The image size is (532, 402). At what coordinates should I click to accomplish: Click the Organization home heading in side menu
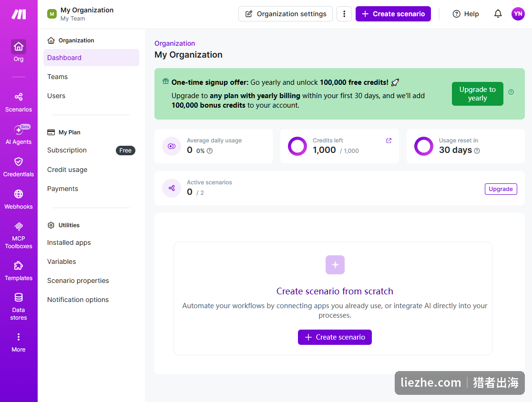(76, 40)
